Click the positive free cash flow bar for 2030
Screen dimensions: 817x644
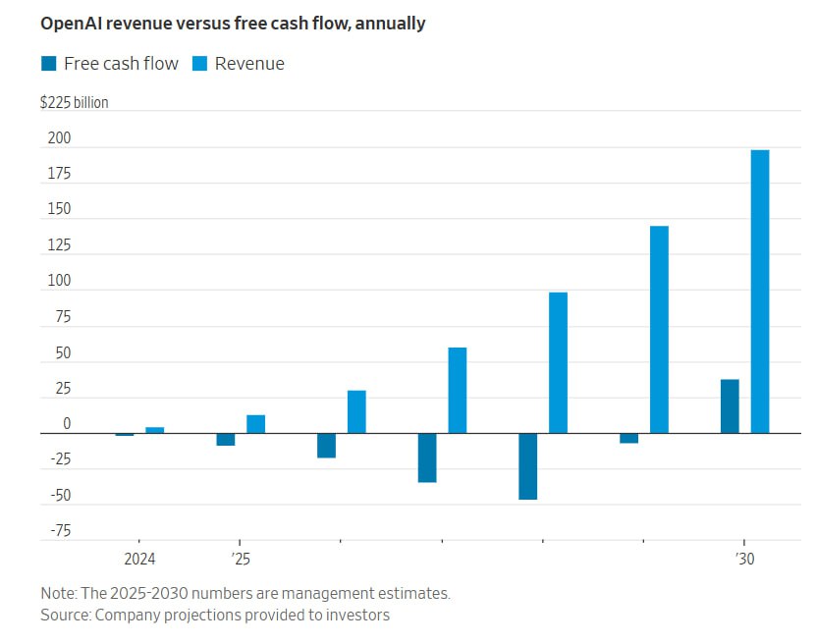click(730, 406)
